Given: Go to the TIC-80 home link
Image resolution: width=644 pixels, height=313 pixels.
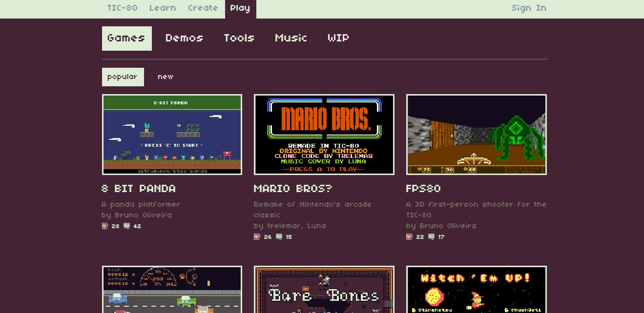Looking at the screenshot, I should point(122,8).
